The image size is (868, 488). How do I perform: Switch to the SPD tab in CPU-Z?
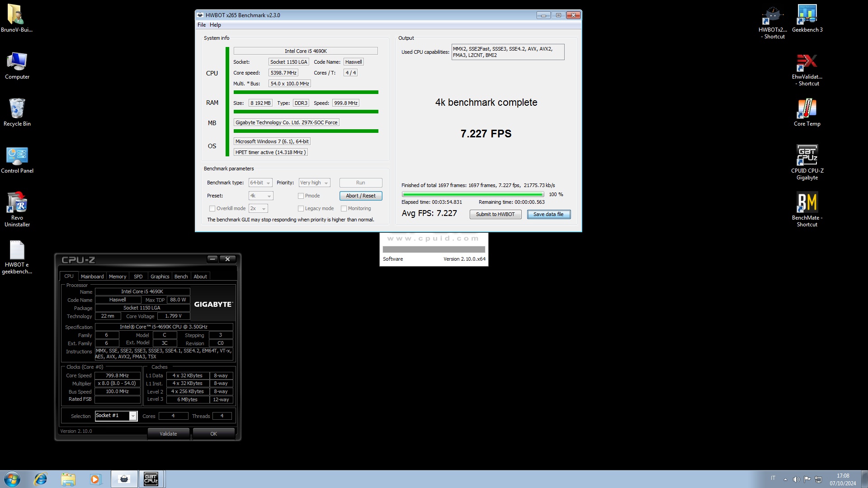pyautogui.click(x=138, y=277)
